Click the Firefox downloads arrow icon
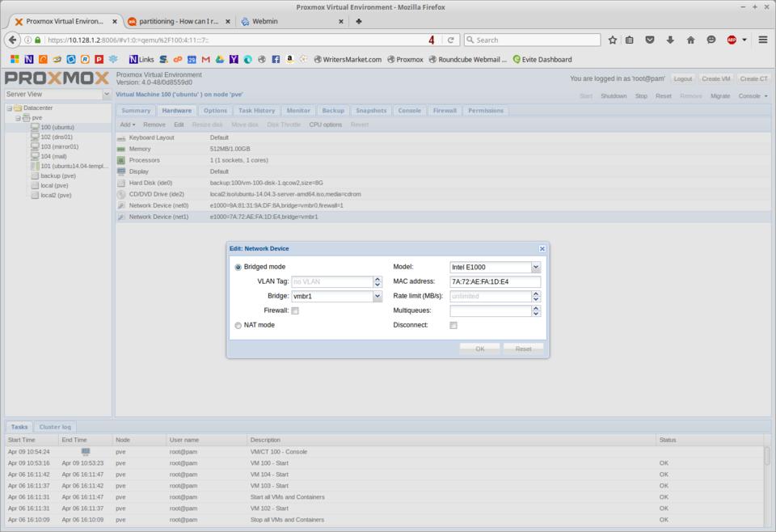776x532 pixels. 670,40
